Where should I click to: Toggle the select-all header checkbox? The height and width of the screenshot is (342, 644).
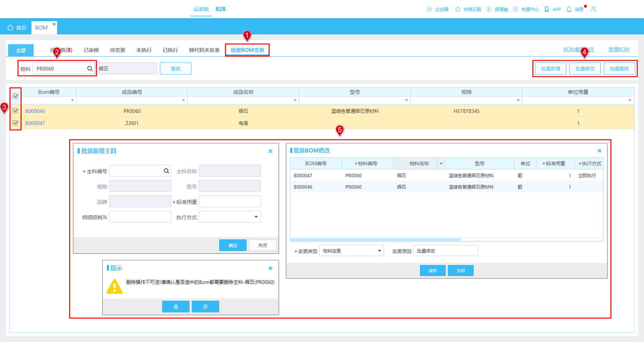(x=15, y=96)
